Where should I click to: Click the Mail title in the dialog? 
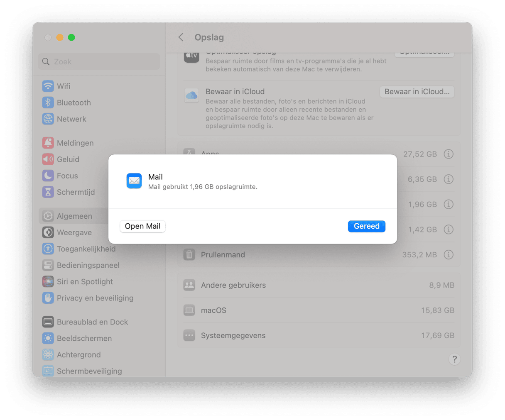(155, 177)
